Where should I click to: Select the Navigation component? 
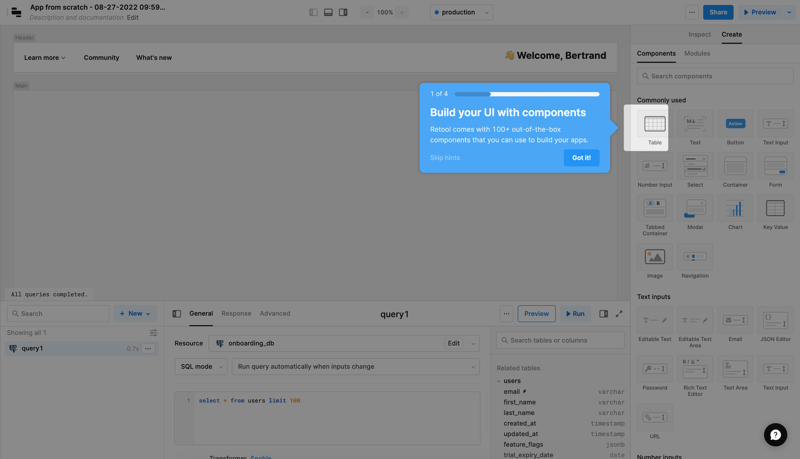695,261
